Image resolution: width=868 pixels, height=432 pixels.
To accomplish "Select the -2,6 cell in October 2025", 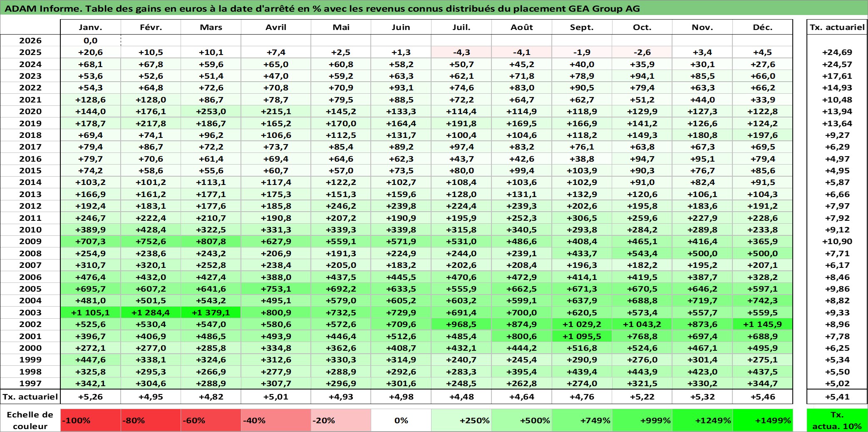I will click(x=642, y=52).
